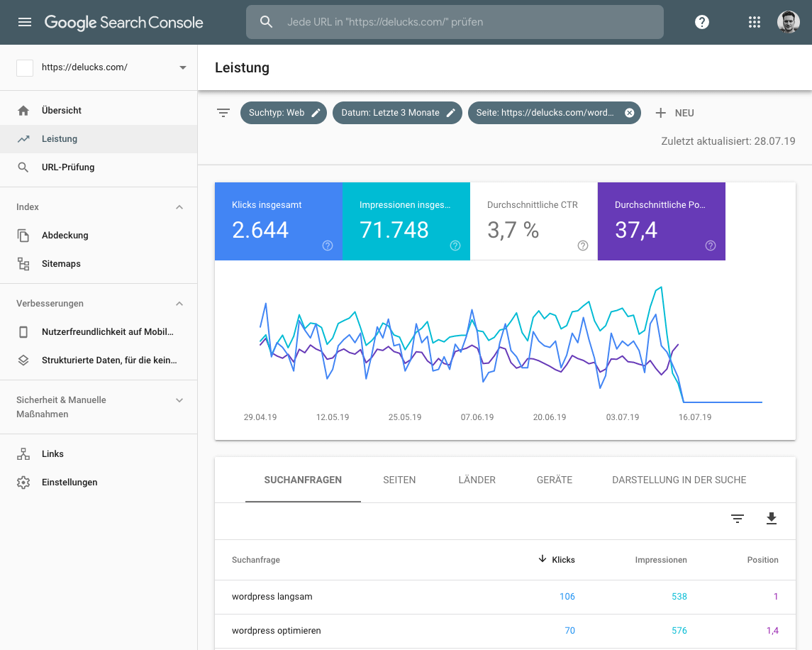This screenshot has height=650, width=812.
Task: Download the table data
Action: point(772,518)
